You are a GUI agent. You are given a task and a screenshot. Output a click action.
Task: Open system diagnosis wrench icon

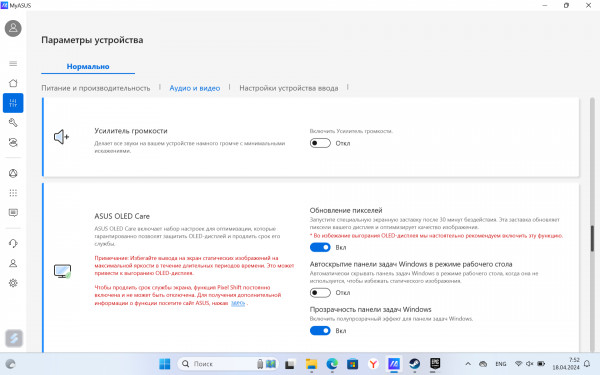[13, 122]
